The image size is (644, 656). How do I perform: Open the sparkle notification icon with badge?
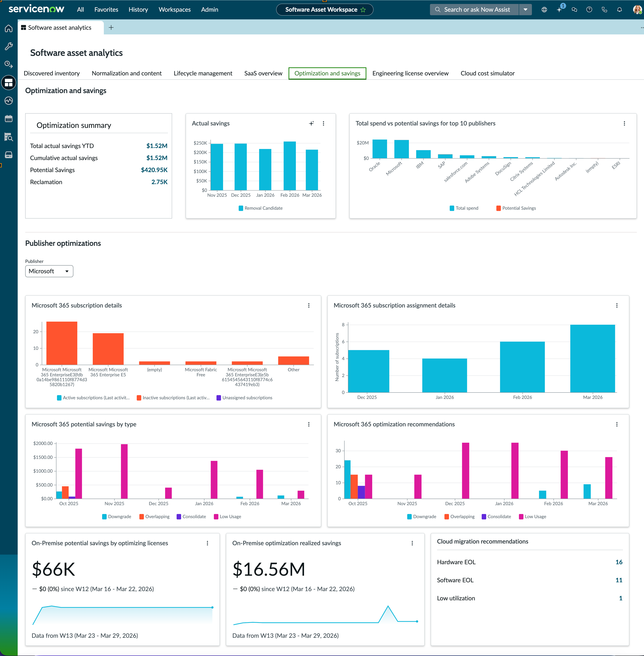pyautogui.click(x=559, y=9)
